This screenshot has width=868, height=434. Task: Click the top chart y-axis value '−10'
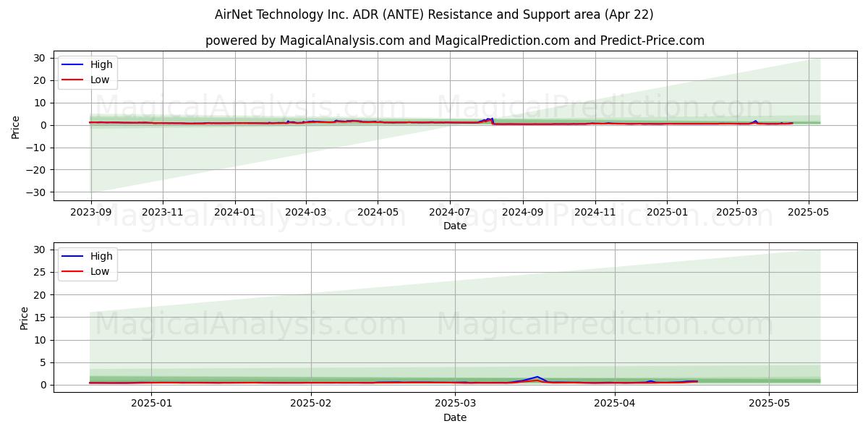36,148
